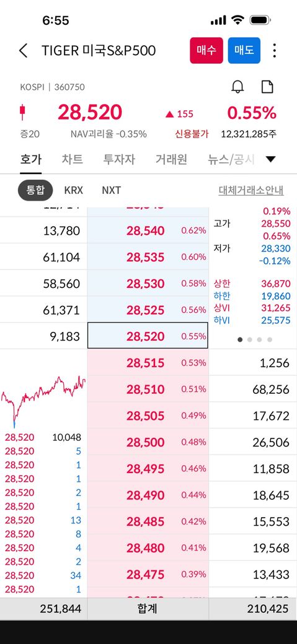The width and height of the screenshot is (297, 644).
Task: Select the 통합 exchange filter
Action: coord(35,190)
